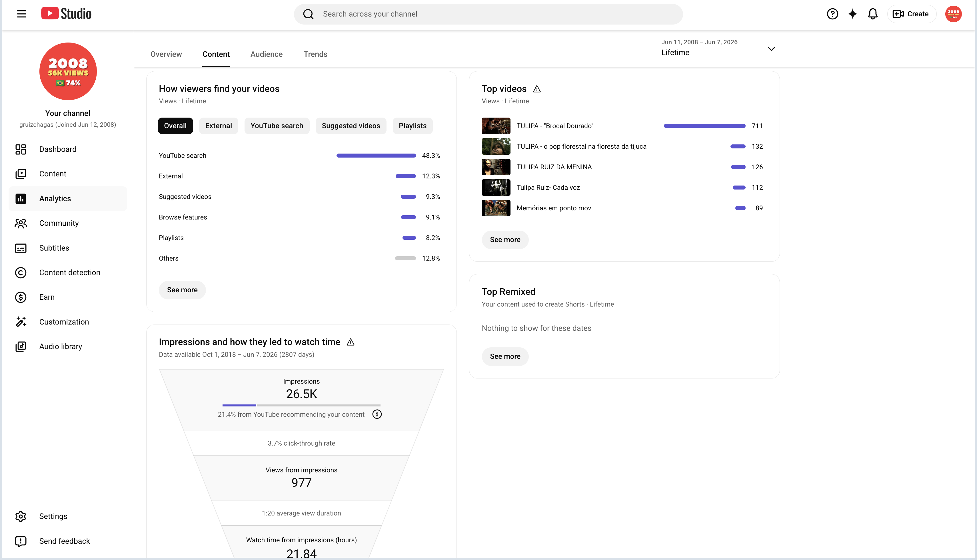Click the Settings gear icon
Viewport: 977px width, 560px height.
pos(21,517)
